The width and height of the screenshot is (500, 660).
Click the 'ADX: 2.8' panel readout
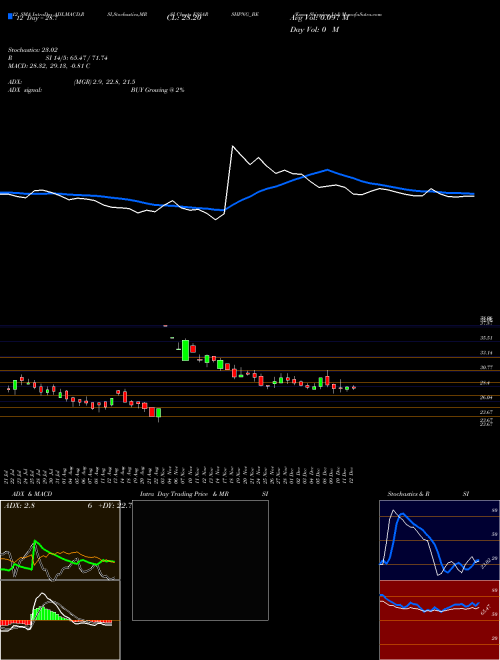point(19,506)
